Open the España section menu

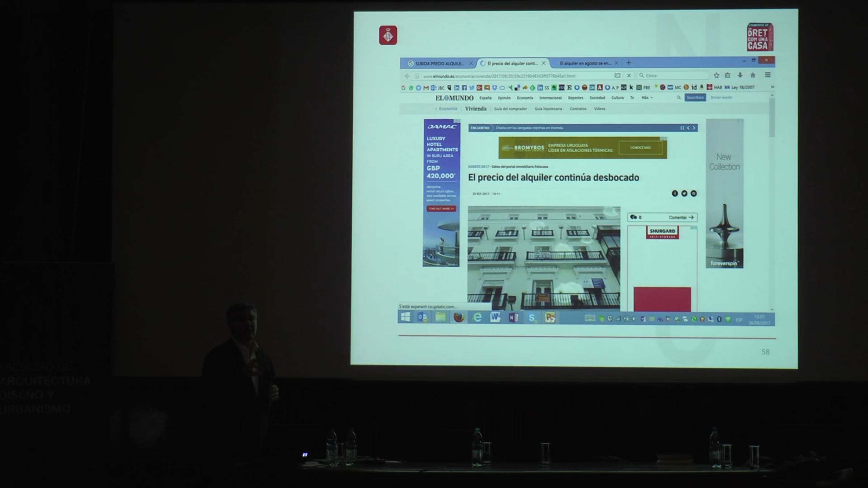click(x=485, y=98)
